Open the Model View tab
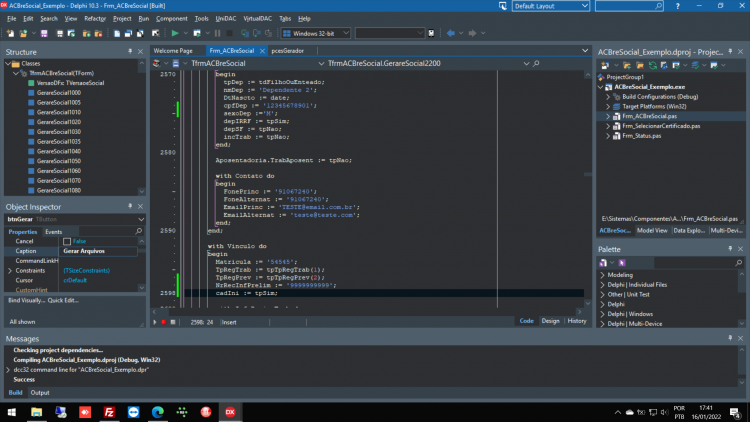 click(652, 230)
